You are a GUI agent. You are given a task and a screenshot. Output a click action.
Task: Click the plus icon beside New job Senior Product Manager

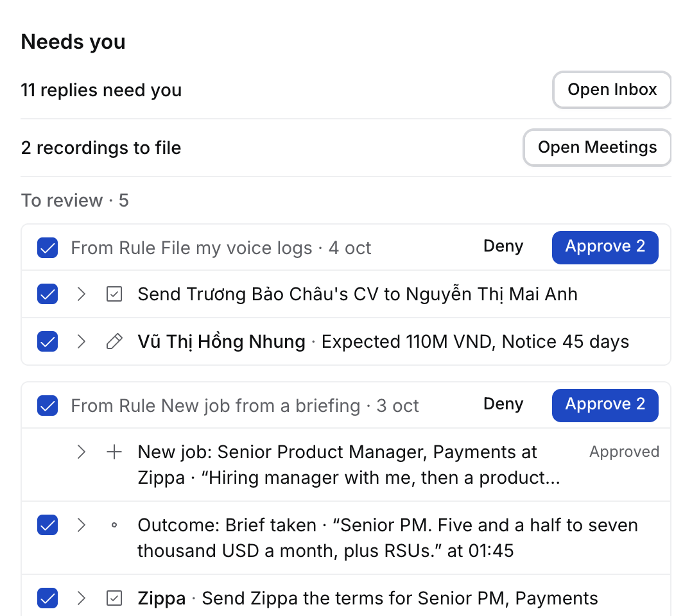(114, 452)
